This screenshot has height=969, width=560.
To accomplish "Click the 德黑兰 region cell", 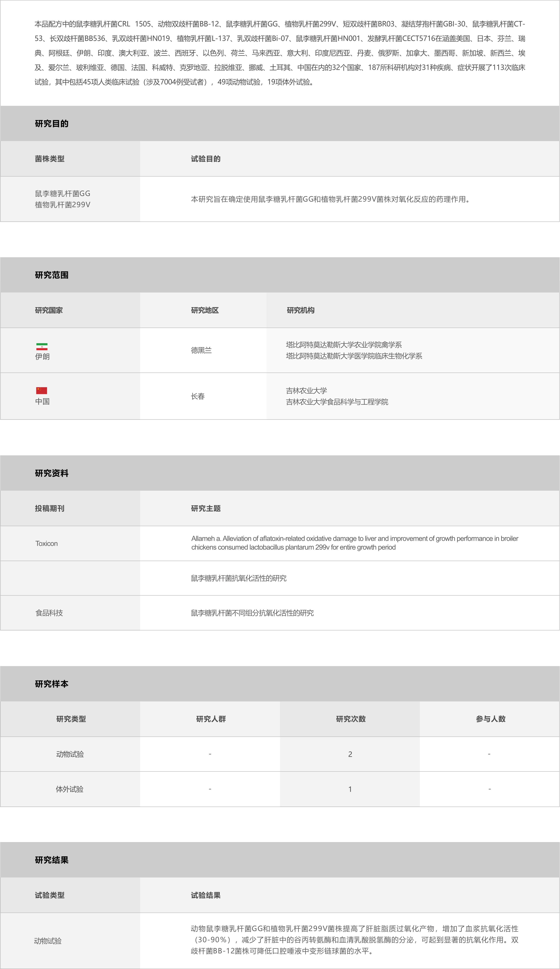I will point(201,350).
